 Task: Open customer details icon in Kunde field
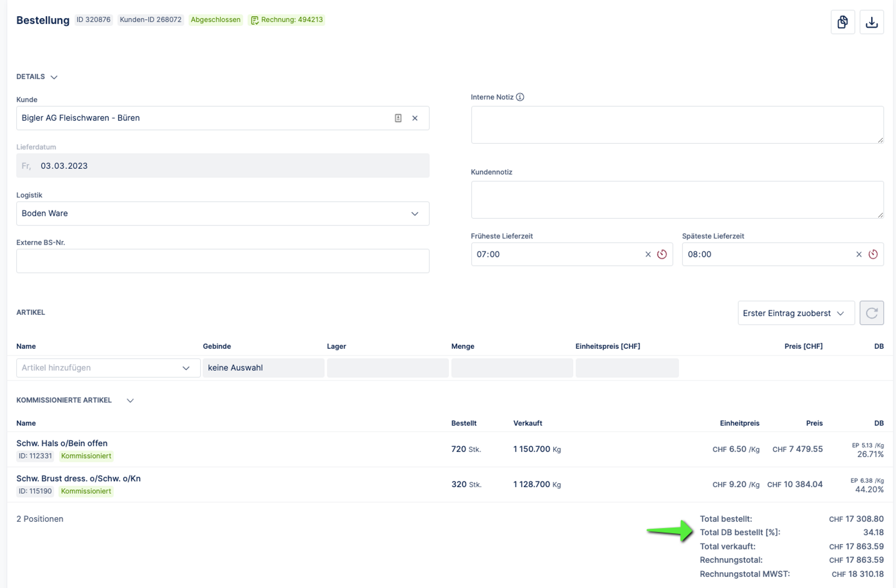(398, 118)
